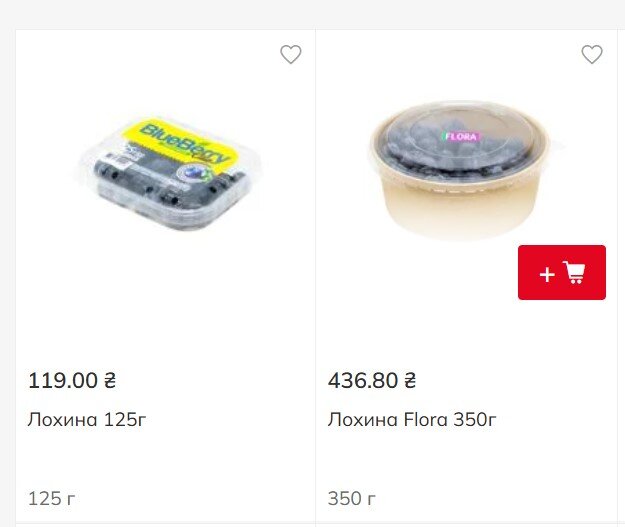Open the Лохина Flora 350г product title
Viewport: 625px width, 527px height.
(x=412, y=419)
